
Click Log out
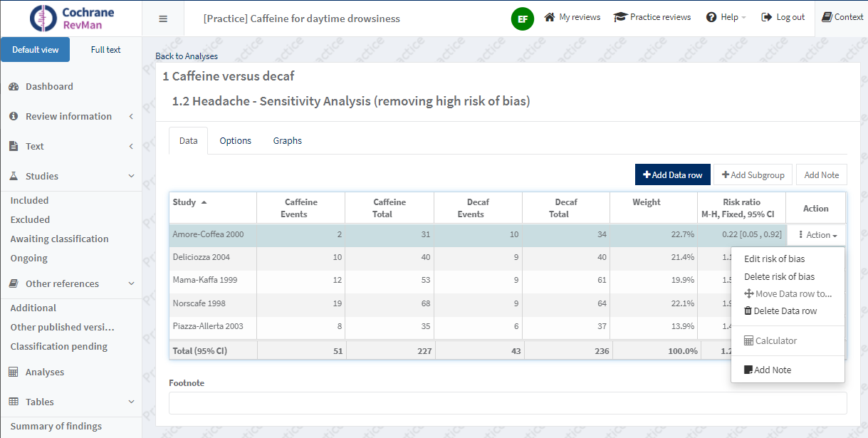[x=783, y=17]
